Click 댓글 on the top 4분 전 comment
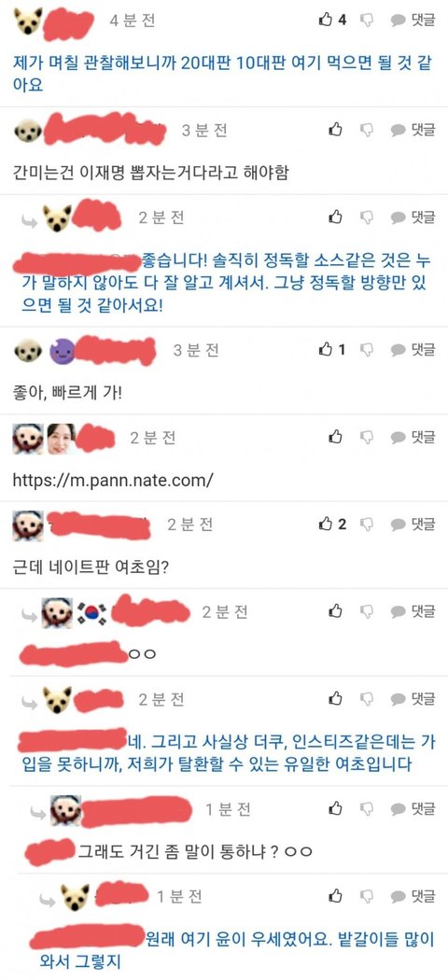Image resolution: width=448 pixels, height=980 pixels. point(413,20)
